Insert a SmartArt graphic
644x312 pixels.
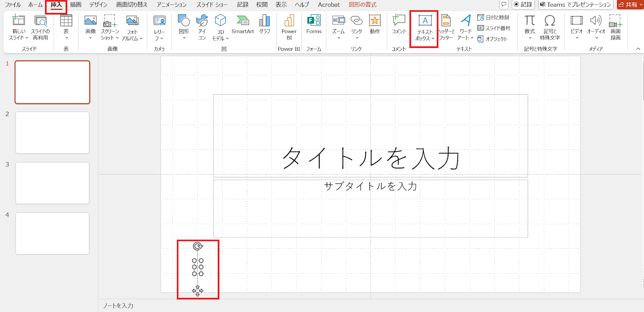(243, 25)
